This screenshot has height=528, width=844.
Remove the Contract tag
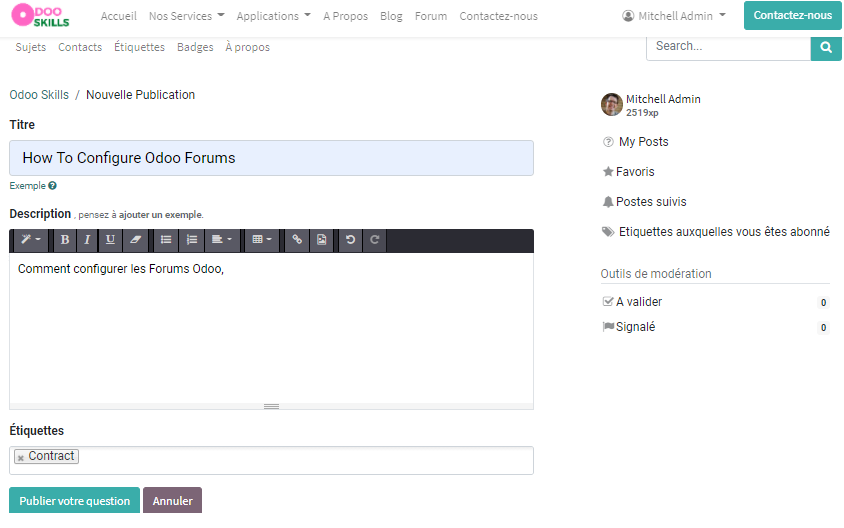click(x=21, y=458)
